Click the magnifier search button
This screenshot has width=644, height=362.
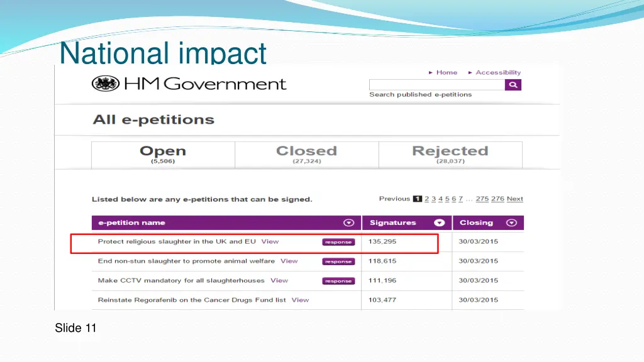[x=513, y=85]
